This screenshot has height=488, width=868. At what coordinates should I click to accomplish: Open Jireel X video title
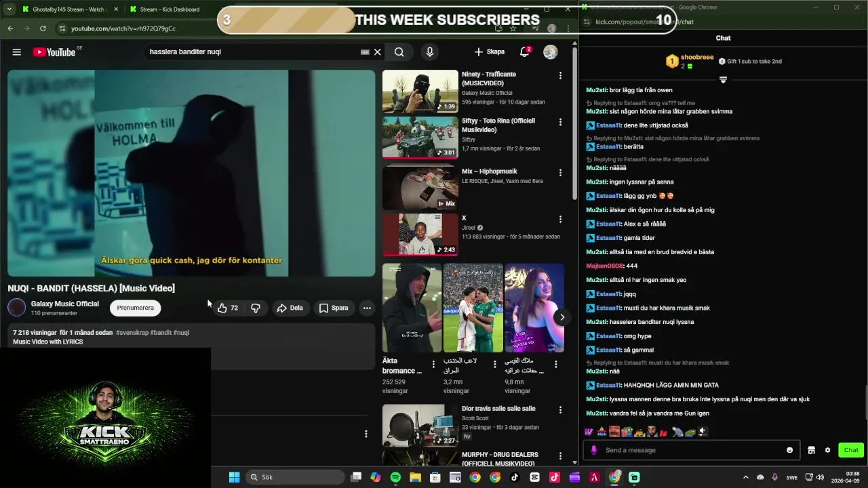[x=464, y=218]
